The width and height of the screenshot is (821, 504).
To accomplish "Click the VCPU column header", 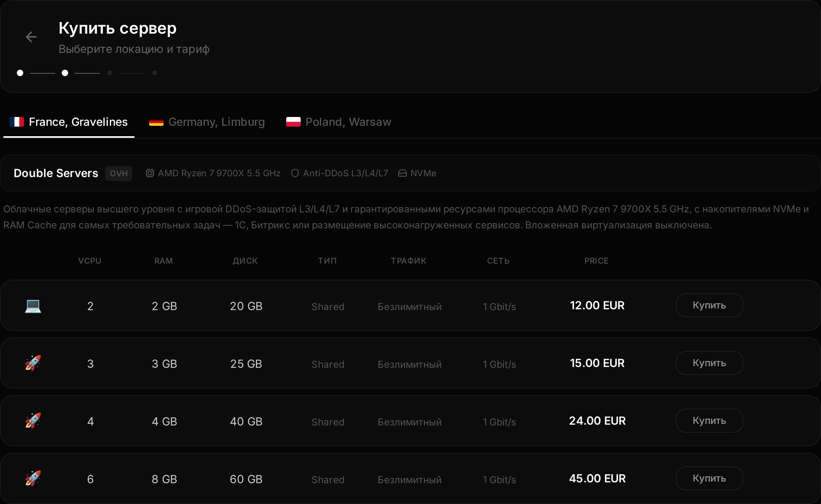I will [x=90, y=261].
